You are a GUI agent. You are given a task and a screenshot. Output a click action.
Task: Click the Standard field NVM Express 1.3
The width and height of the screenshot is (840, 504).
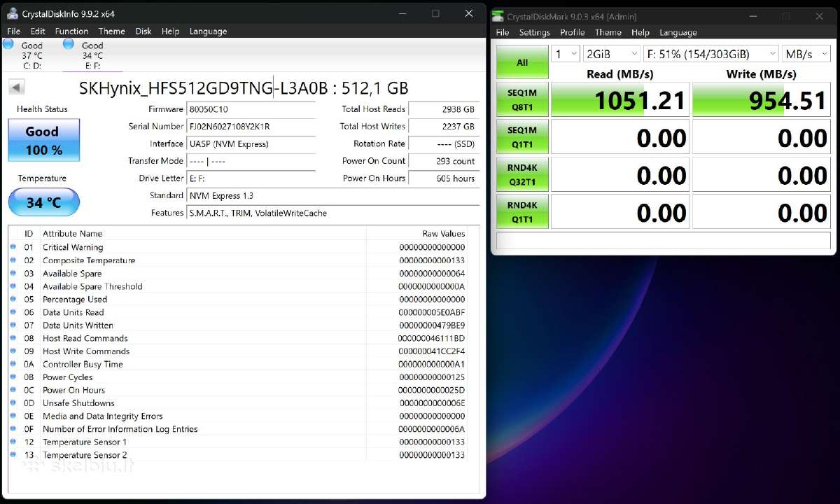click(x=333, y=196)
